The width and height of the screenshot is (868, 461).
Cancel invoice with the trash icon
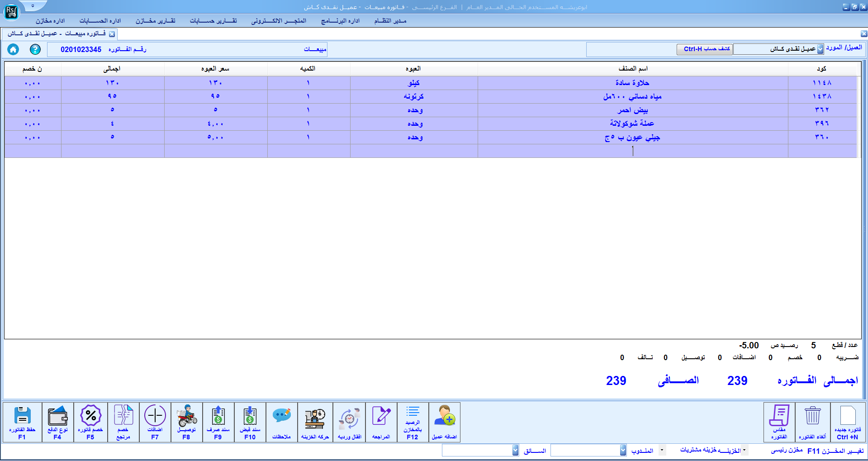tap(812, 423)
